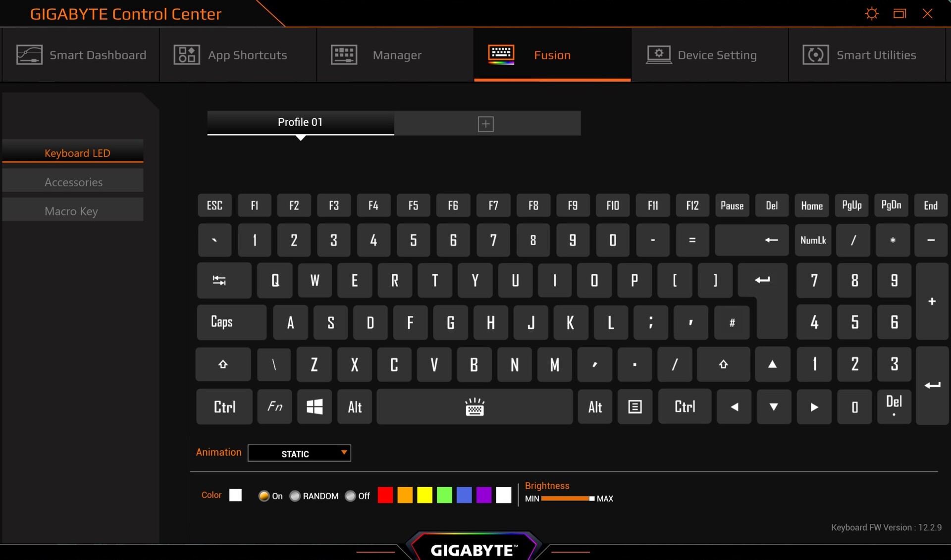Select the left Ctrl key

[224, 407]
